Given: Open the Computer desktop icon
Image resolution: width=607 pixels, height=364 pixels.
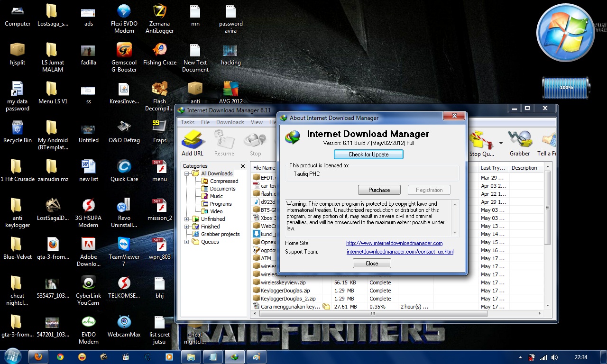Looking at the screenshot, I should coord(18,15).
